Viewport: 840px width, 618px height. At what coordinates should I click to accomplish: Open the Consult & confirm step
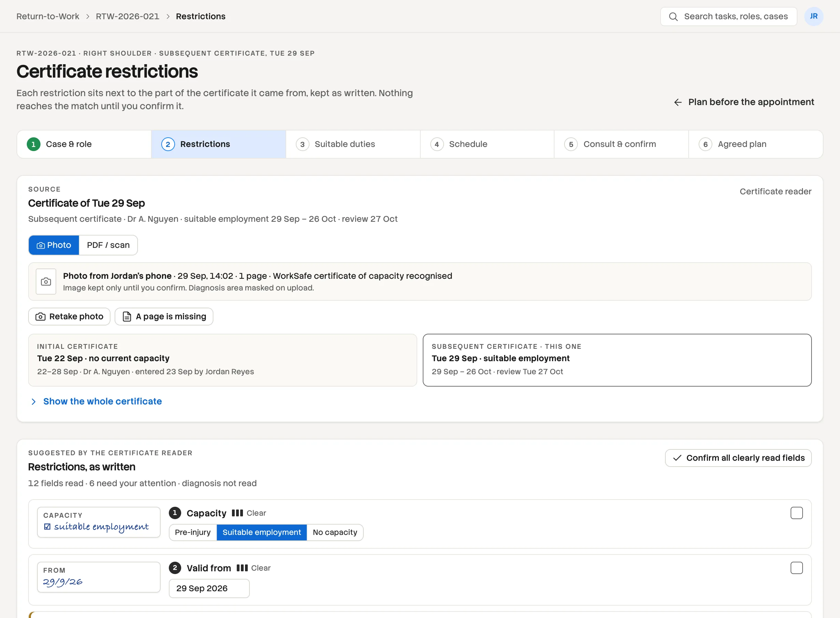click(x=621, y=144)
